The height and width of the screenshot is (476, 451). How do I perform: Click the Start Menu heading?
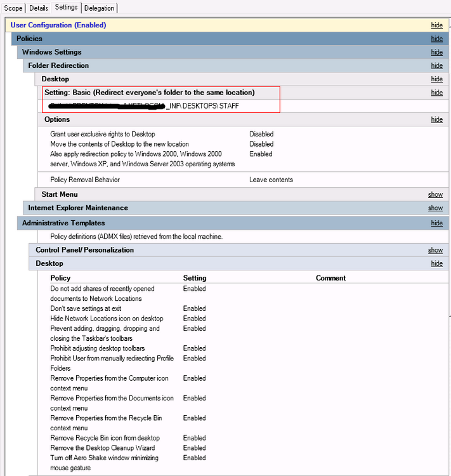60,194
